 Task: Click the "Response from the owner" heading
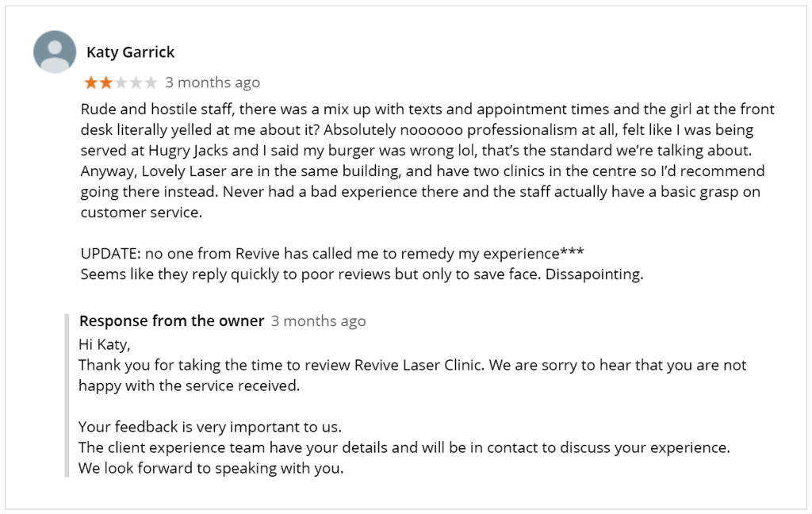coord(172,320)
